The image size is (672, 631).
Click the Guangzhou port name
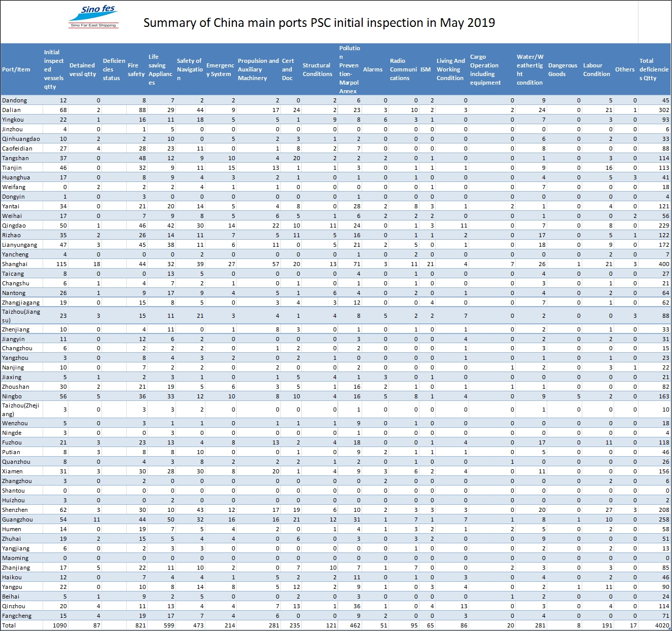(17, 519)
